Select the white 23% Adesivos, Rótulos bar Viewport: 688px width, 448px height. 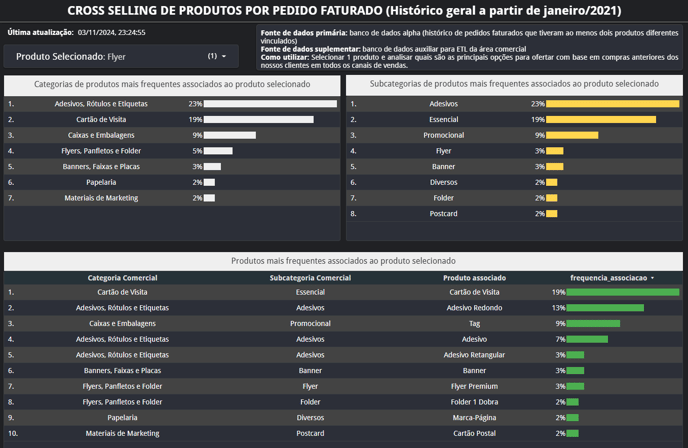(270, 104)
